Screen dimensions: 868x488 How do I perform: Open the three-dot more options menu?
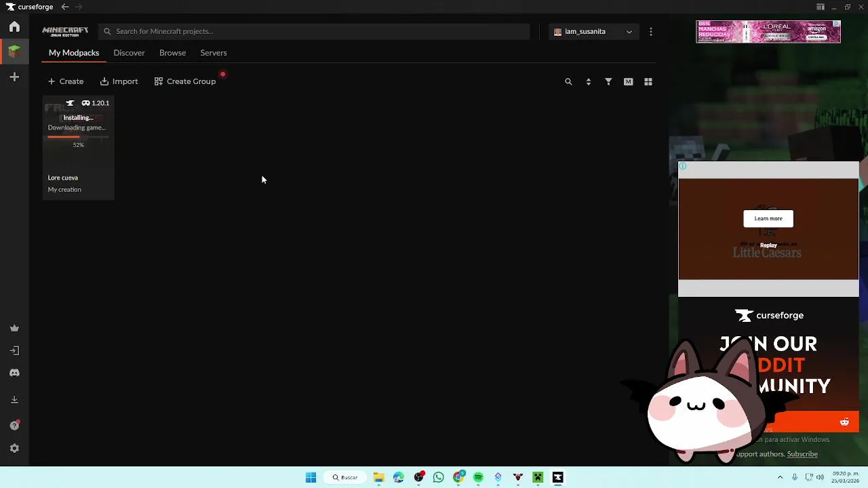[651, 31]
